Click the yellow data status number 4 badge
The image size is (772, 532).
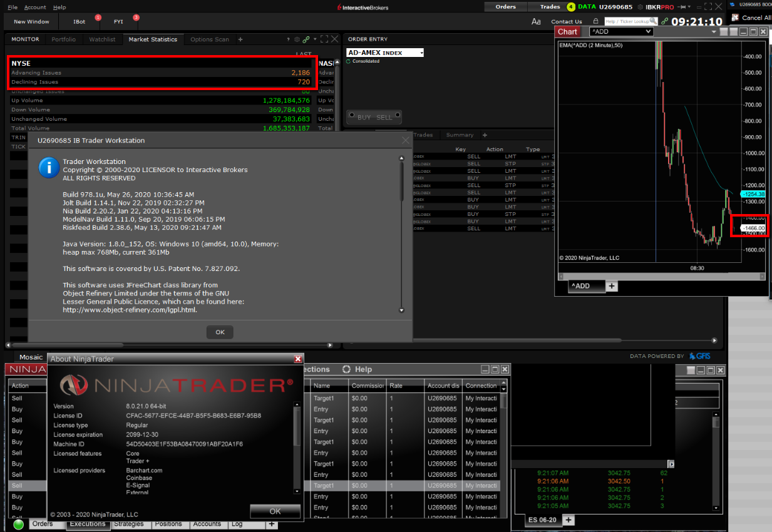(x=571, y=7)
